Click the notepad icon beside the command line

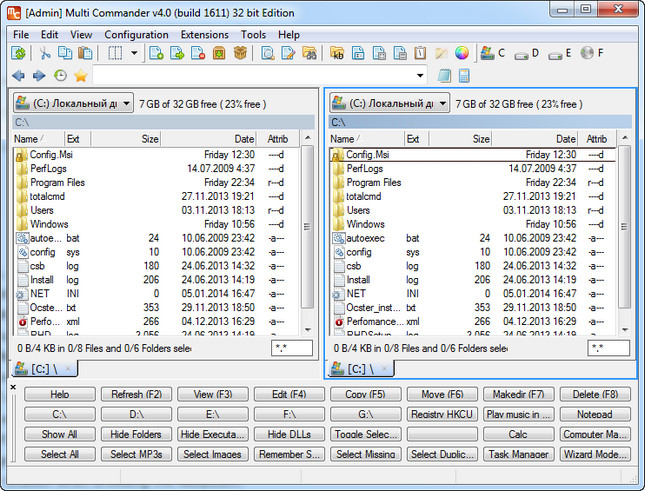444,76
